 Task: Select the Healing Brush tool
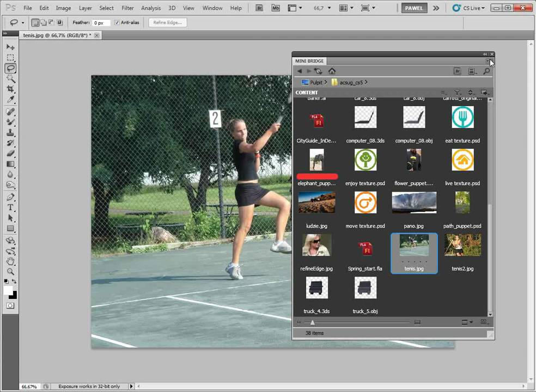coord(10,112)
